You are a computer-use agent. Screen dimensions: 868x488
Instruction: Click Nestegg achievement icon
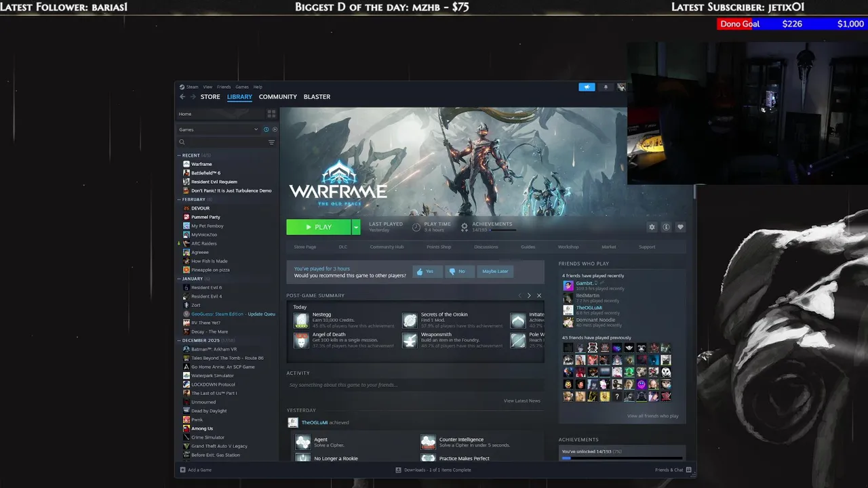coord(301,320)
